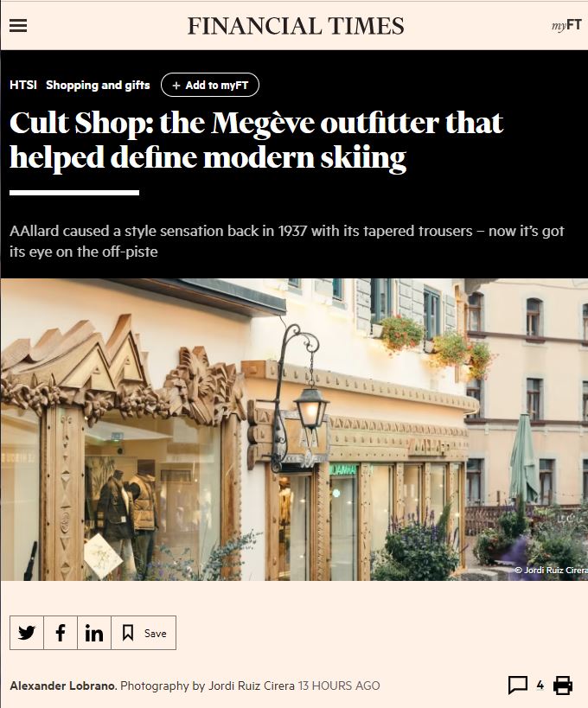
Task: Click the 13 HOURS AGO timestamp
Action: pos(339,686)
